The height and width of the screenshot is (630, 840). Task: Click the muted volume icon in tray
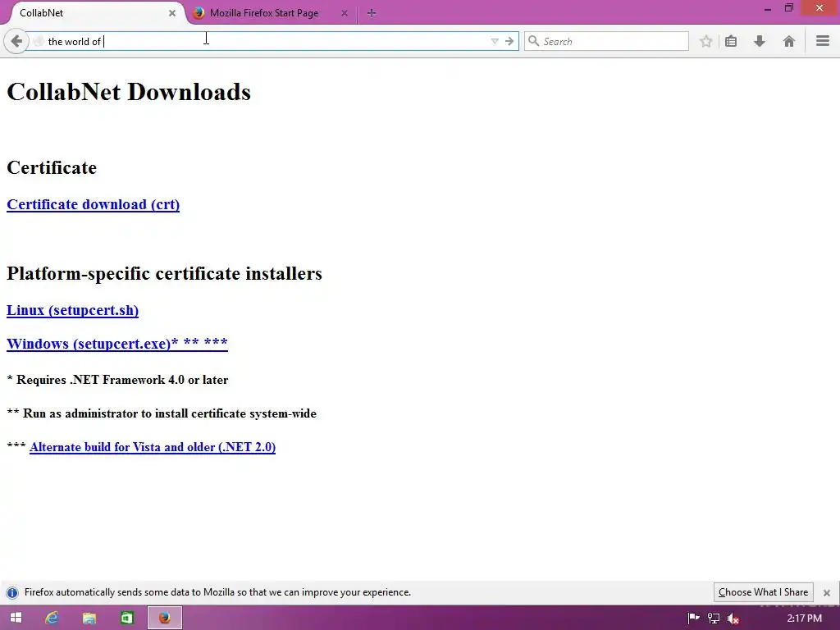coord(733,619)
